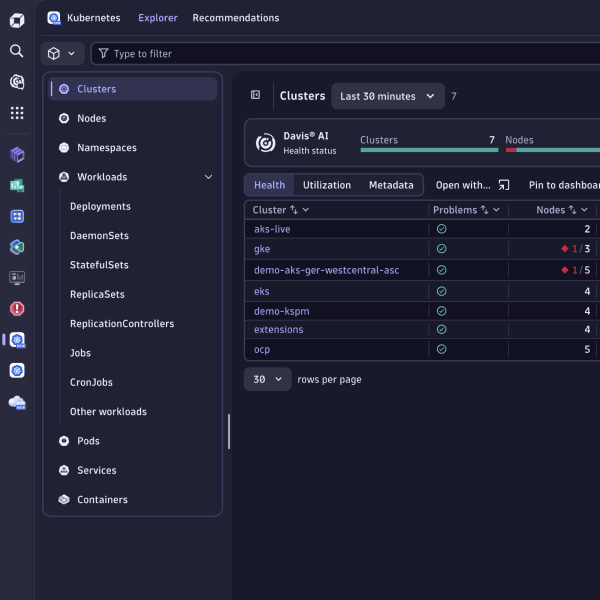Screen dimensions: 600x600
Task: Open the apps grid launcher icon
Action: click(x=17, y=113)
